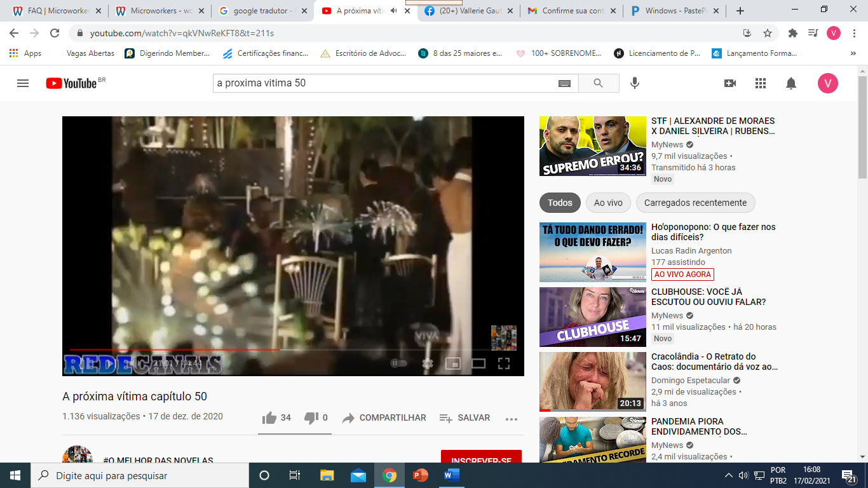The height and width of the screenshot is (488, 868).
Task: Open Ho'oponopono live video thumbnail
Action: click(593, 252)
